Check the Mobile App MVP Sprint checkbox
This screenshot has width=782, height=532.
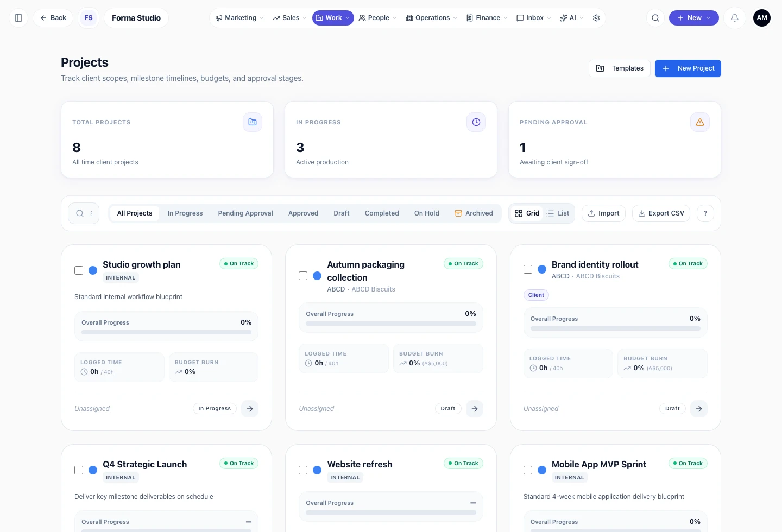pyautogui.click(x=528, y=470)
